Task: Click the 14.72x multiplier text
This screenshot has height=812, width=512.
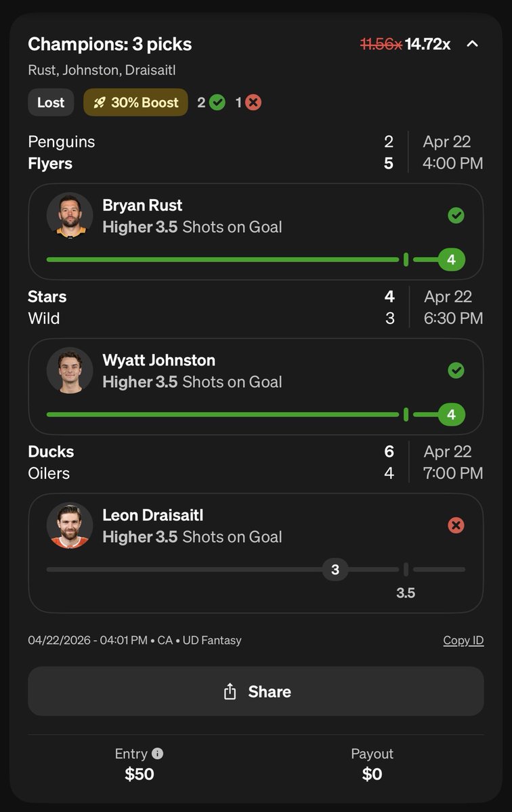Action: 428,44
